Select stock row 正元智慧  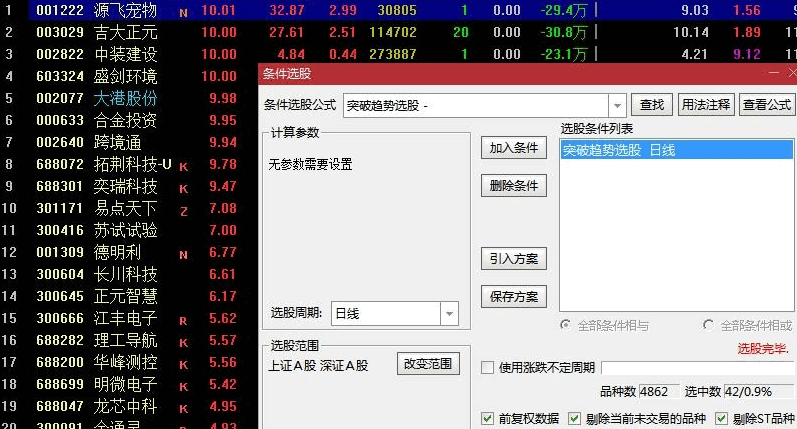tap(126, 296)
